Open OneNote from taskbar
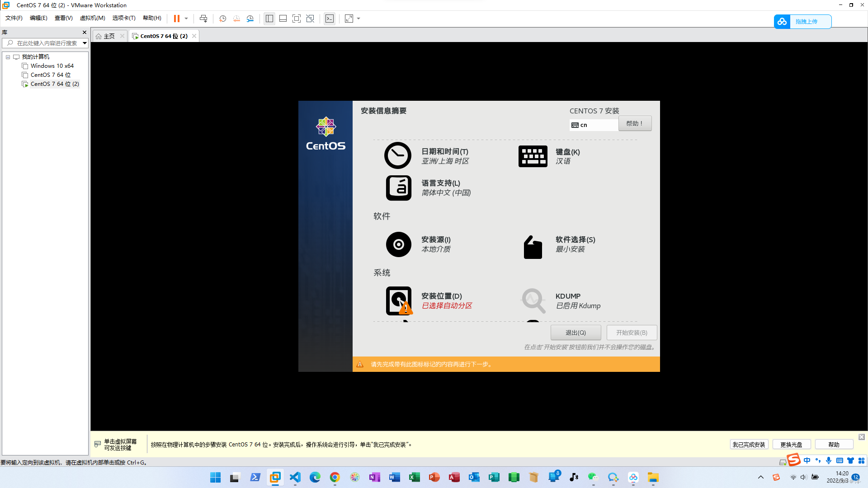The height and width of the screenshot is (488, 868). click(375, 478)
